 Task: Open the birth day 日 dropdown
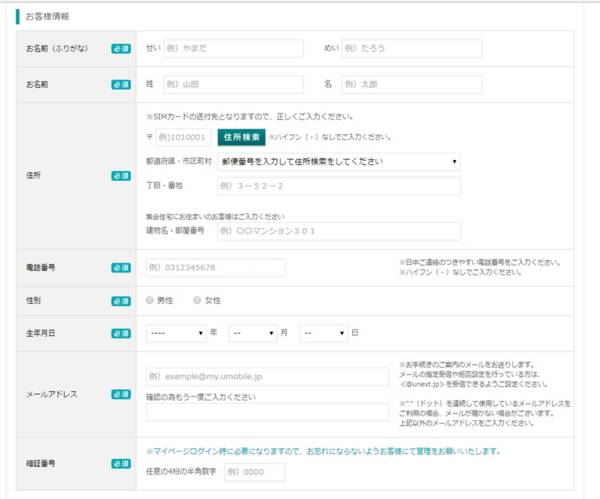tap(324, 333)
